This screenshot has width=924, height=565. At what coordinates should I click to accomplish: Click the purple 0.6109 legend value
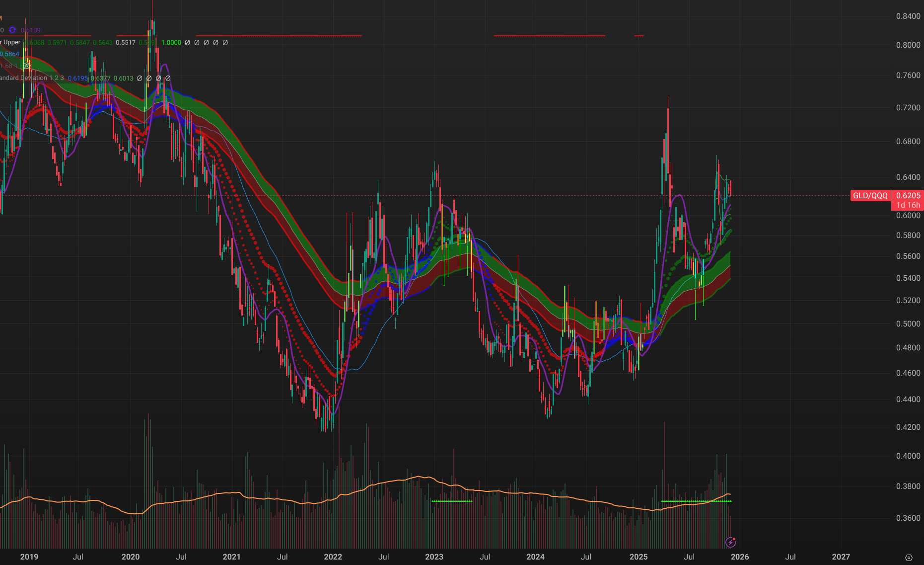[31, 30]
